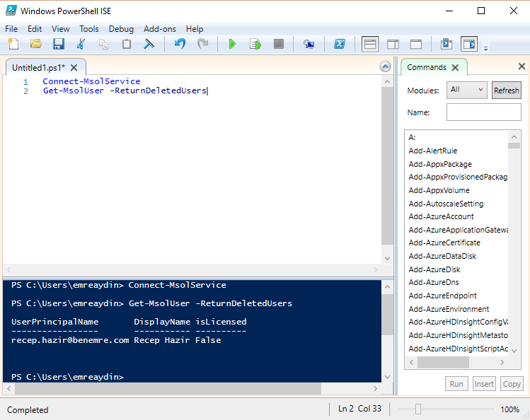530x420 pixels.
Task: Open the Help menu
Action: (x=195, y=29)
